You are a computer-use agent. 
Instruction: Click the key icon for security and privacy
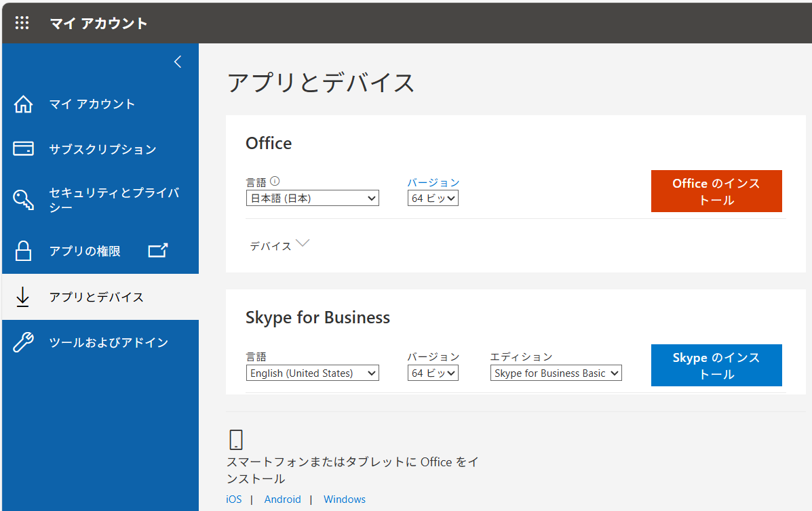23,199
